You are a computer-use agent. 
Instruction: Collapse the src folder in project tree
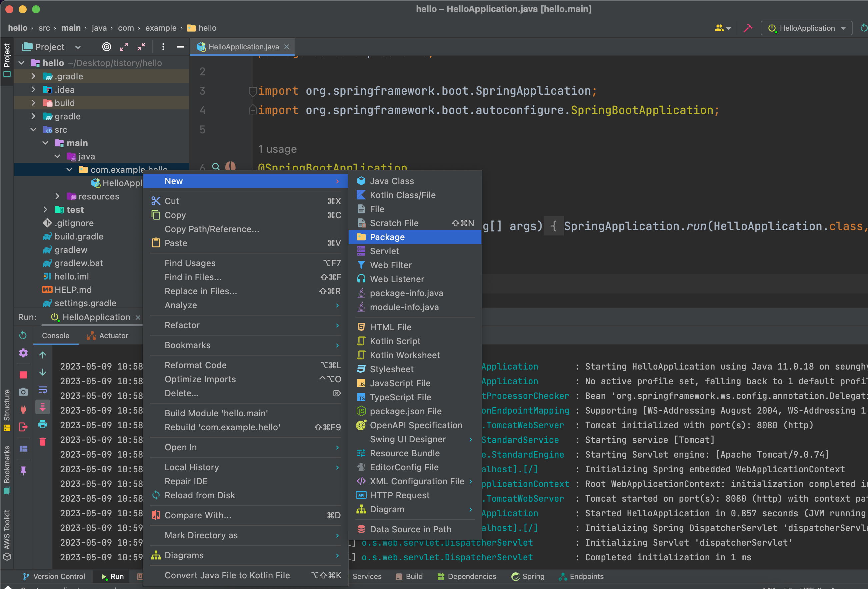pos(33,130)
